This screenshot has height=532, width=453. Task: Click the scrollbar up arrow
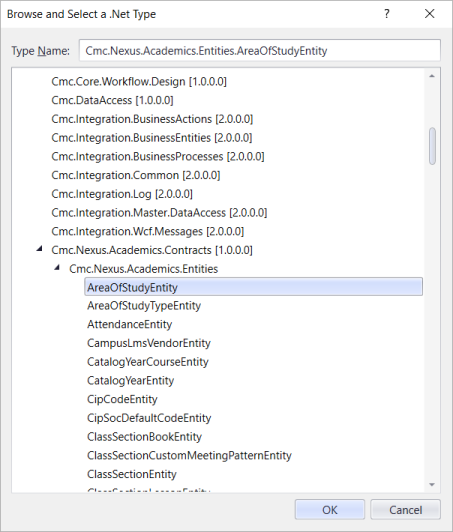[x=432, y=76]
